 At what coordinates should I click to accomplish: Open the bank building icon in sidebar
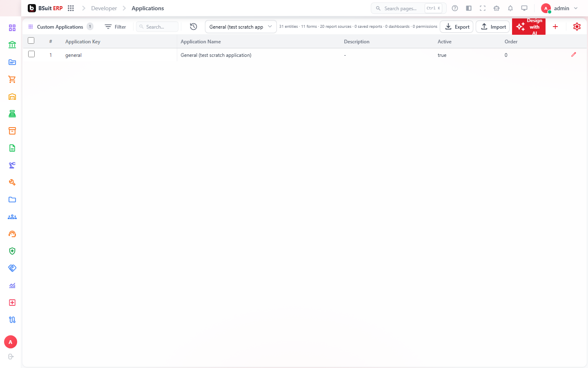pos(12,45)
